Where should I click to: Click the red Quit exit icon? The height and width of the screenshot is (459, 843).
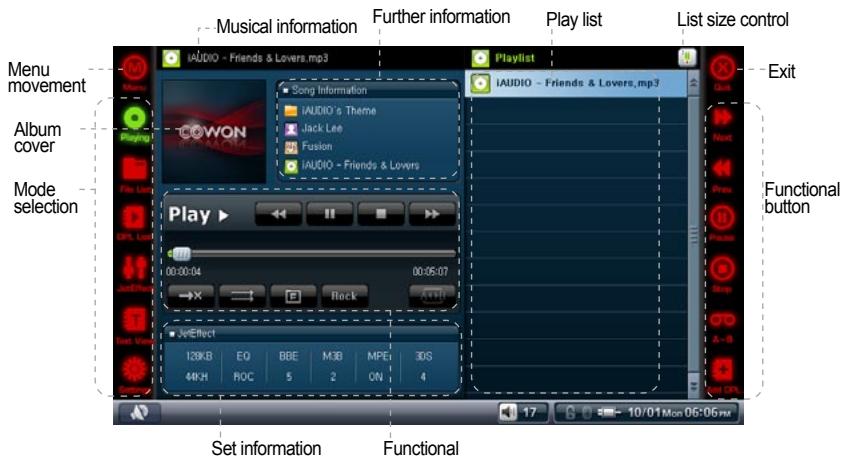(722, 69)
